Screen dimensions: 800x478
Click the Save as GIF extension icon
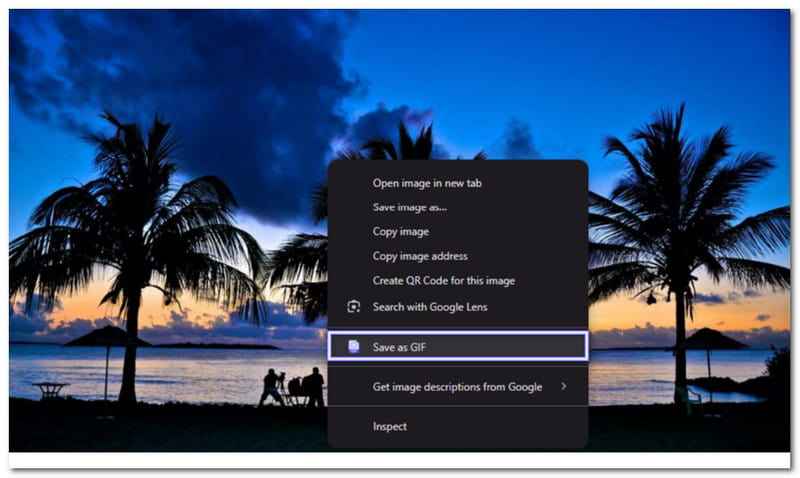[353, 346]
